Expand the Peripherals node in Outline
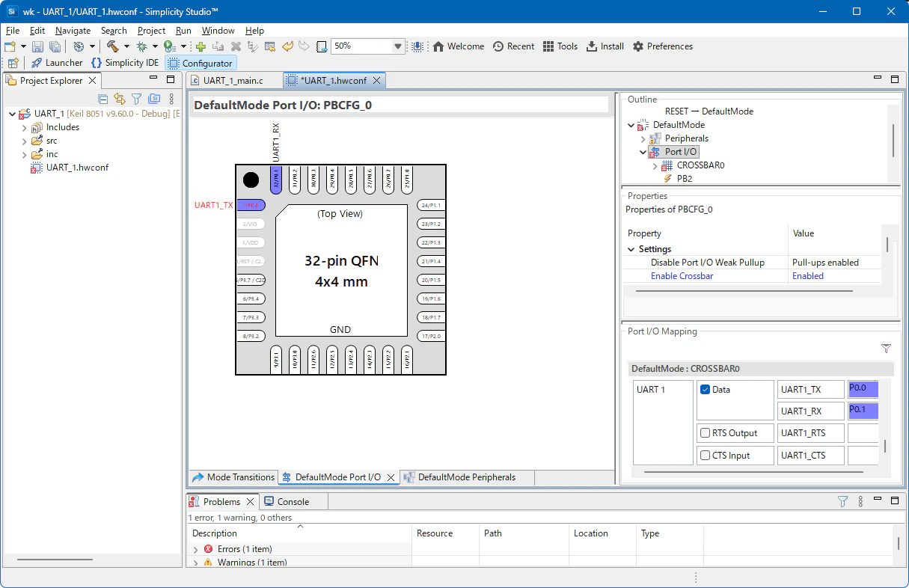909x588 pixels. point(643,138)
